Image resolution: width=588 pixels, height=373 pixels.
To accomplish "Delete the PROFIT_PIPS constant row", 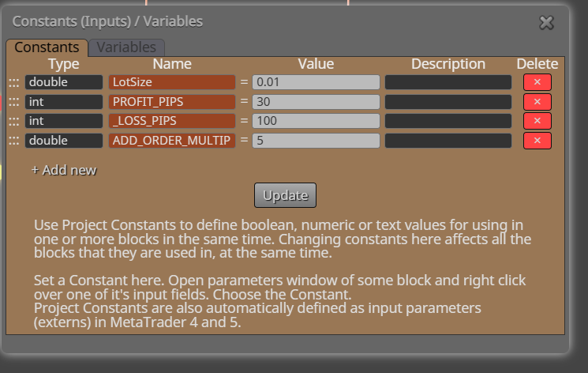I will tap(537, 102).
